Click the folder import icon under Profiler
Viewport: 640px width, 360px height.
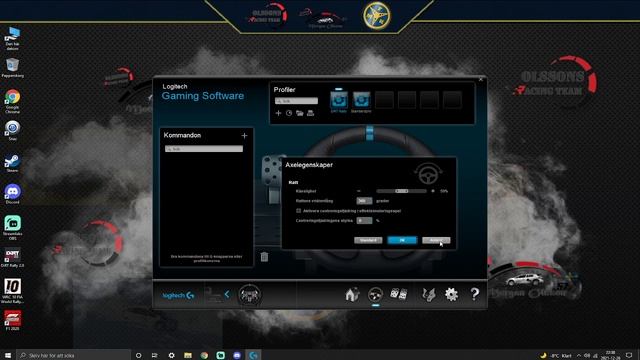click(300, 113)
